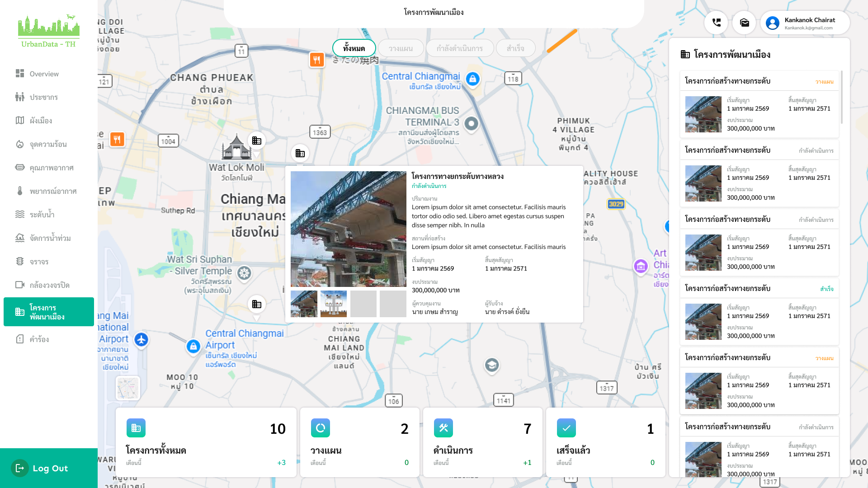
Task: Select the กำลังดำเนินการ filter chip
Action: pos(459,48)
